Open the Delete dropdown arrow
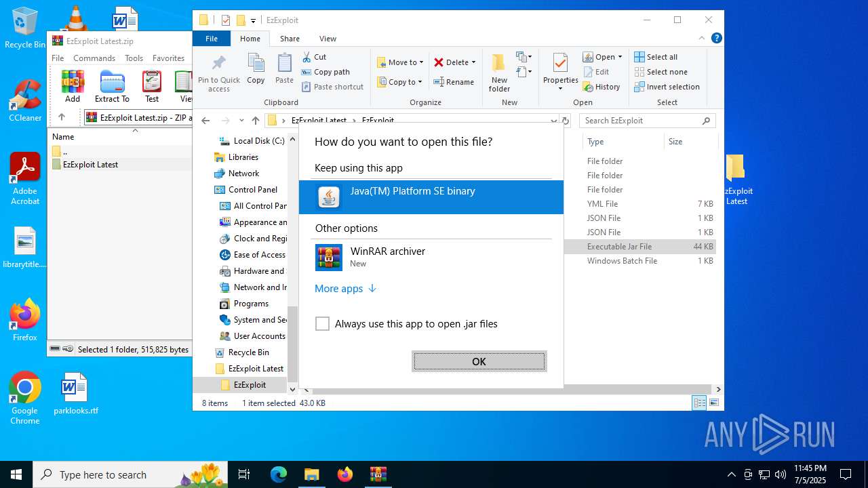Screen dimensions: 868x488 pyautogui.click(x=473, y=62)
